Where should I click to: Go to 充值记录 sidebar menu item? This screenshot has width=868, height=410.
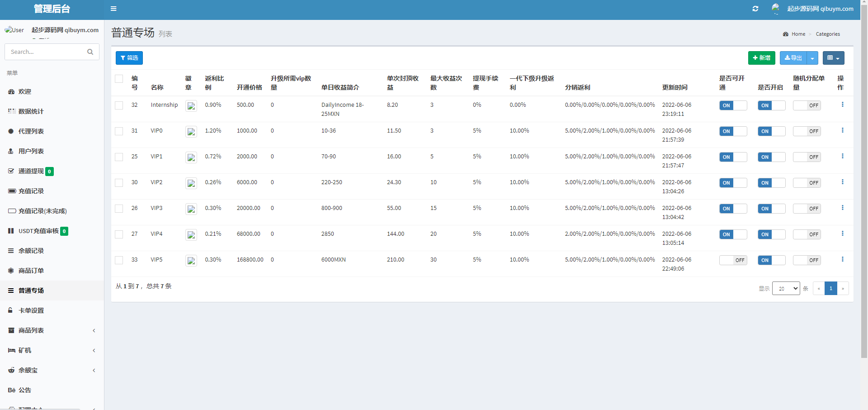coord(31,191)
